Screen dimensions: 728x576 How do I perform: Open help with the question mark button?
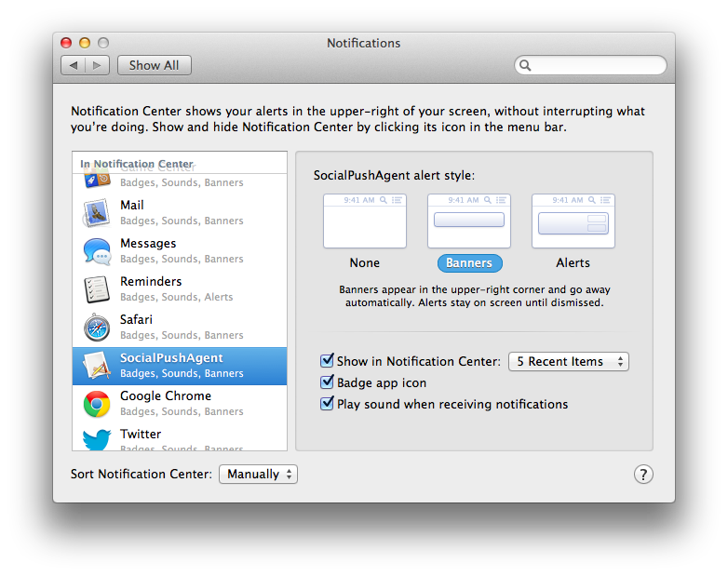coord(643,475)
